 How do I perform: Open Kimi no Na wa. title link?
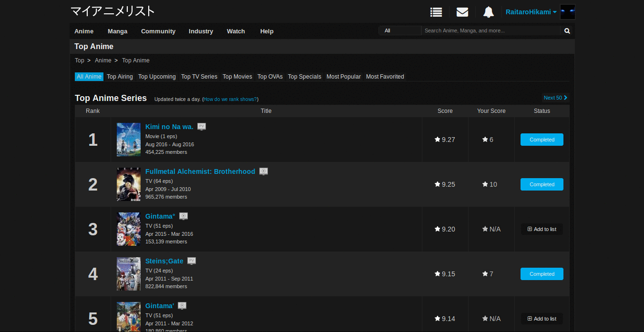pyautogui.click(x=169, y=127)
